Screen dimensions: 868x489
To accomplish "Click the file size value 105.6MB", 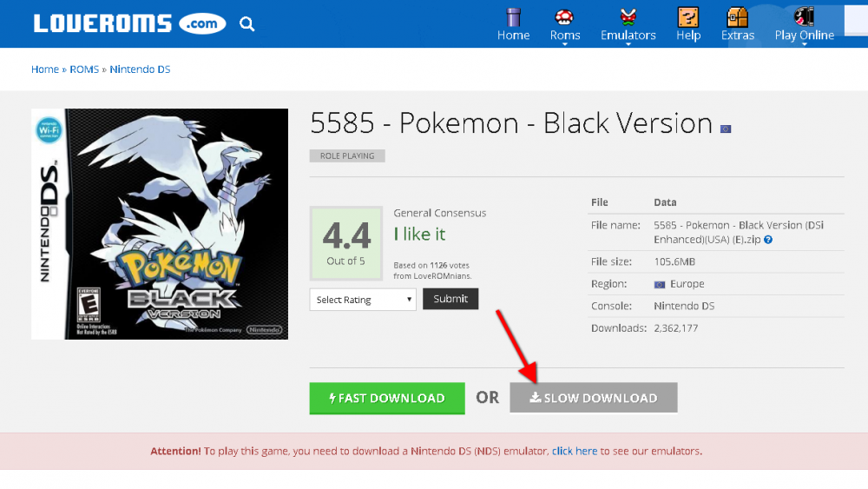I will (674, 261).
